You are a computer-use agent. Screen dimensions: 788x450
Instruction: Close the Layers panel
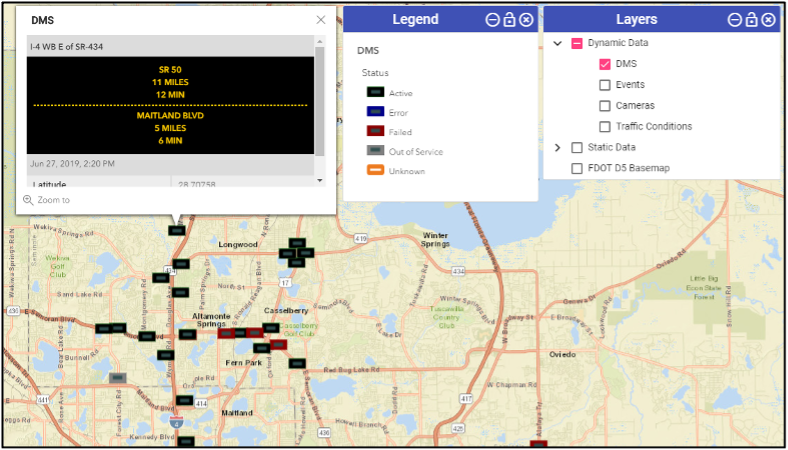[768, 20]
